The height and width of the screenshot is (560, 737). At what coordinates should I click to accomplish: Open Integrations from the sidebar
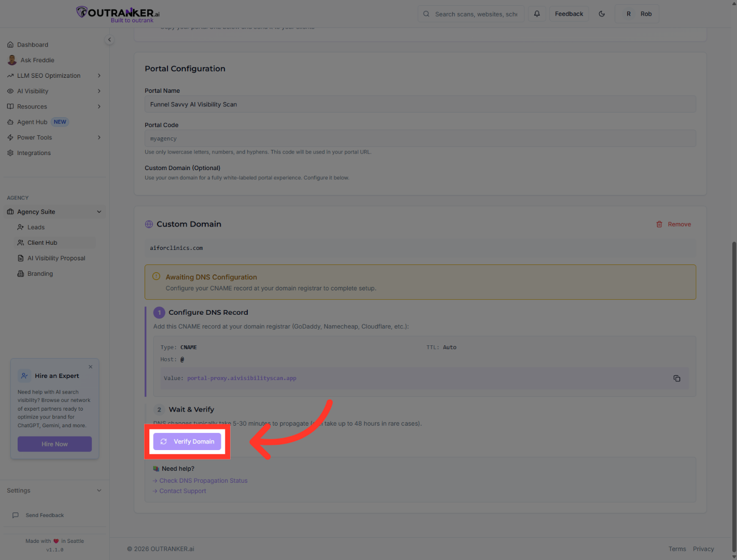tap(34, 153)
